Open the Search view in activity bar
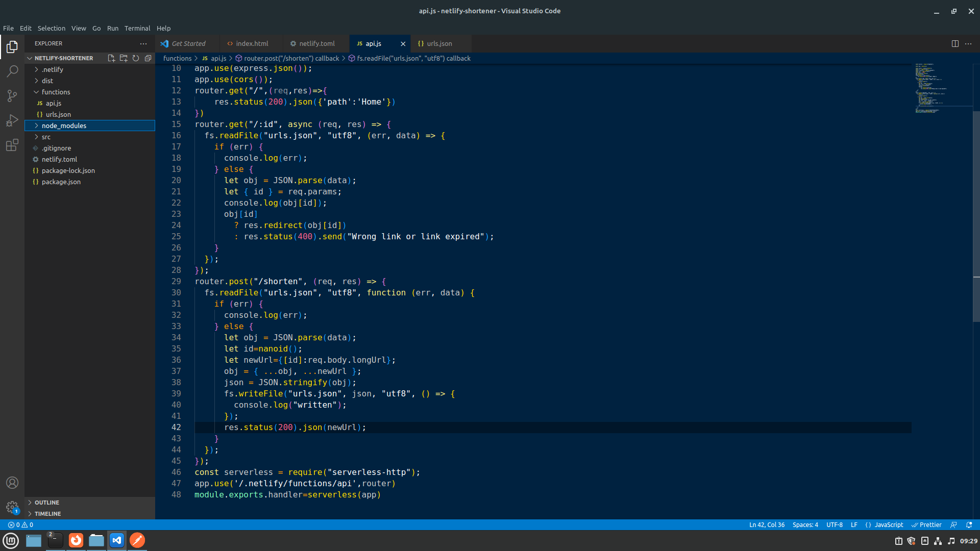This screenshot has width=980, height=551. 12,71
